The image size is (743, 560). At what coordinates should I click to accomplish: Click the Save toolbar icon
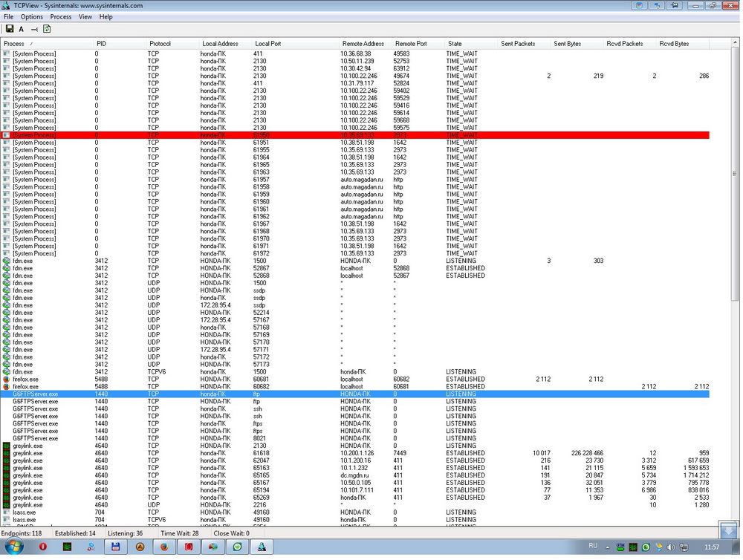click(10, 29)
